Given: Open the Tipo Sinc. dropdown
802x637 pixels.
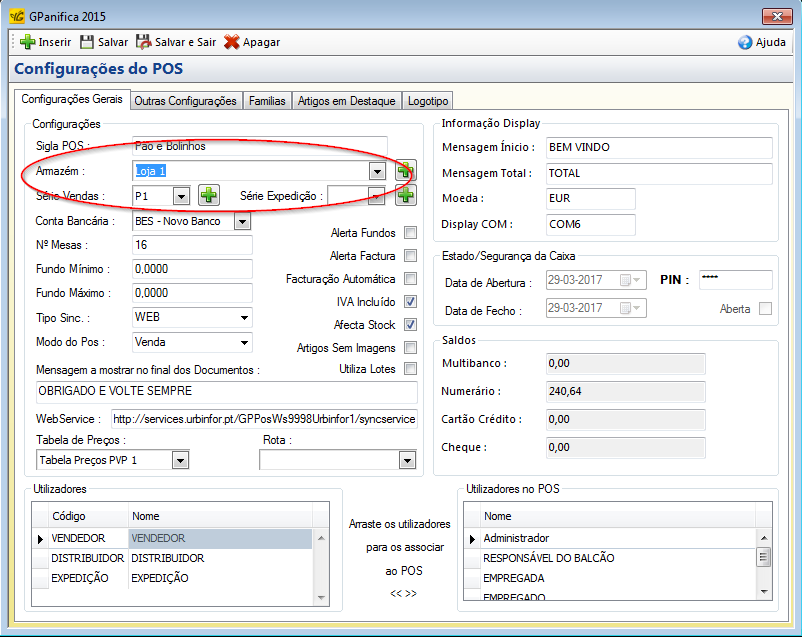Looking at the screenshot, I should coord(244,317).
